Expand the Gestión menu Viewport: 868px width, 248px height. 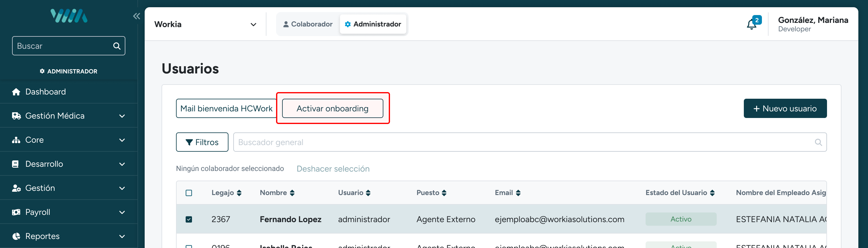tap(122, 188)
